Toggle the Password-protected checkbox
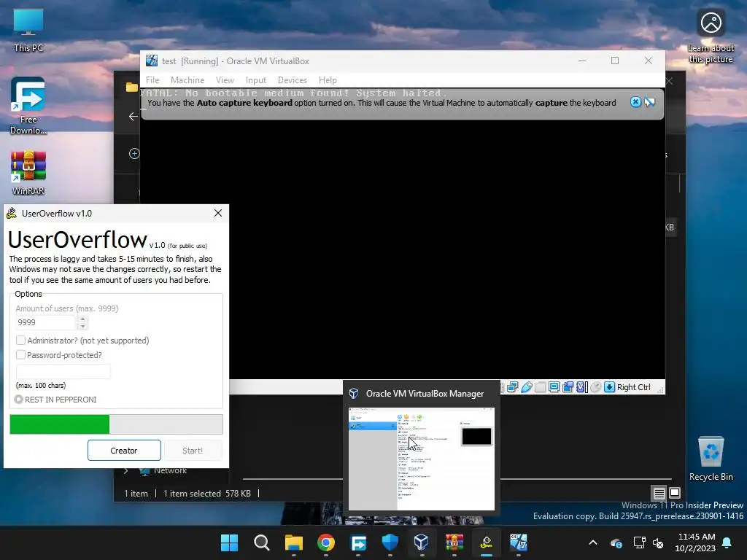Image resolution: width=747 pixels, height=560 pixels. [x=20, y=355]
